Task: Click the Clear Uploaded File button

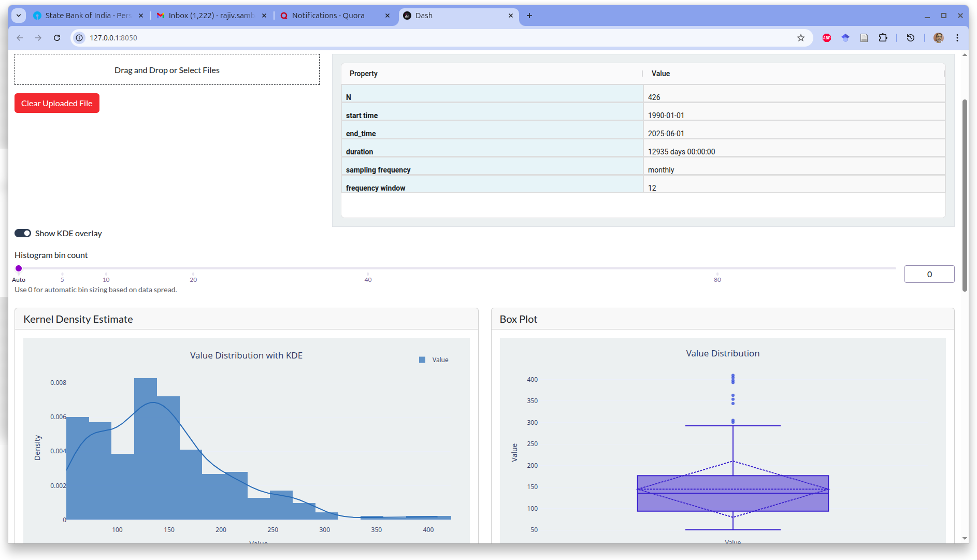Action: [57, 103]
